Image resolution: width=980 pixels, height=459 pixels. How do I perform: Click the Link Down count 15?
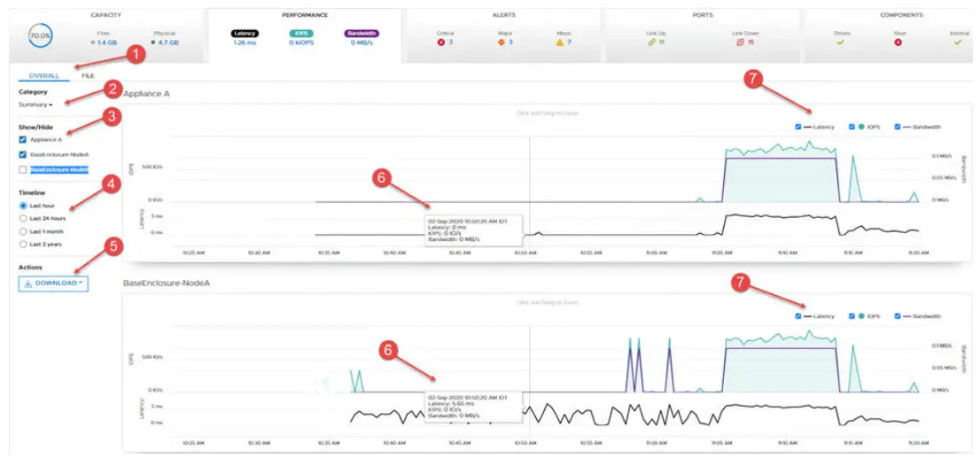point(750,42)
